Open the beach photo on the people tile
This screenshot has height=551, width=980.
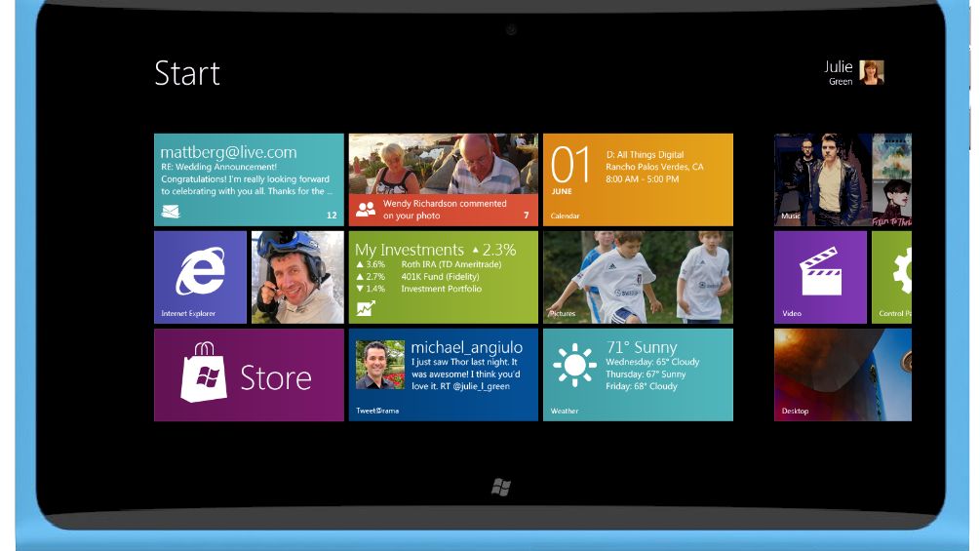443,164
